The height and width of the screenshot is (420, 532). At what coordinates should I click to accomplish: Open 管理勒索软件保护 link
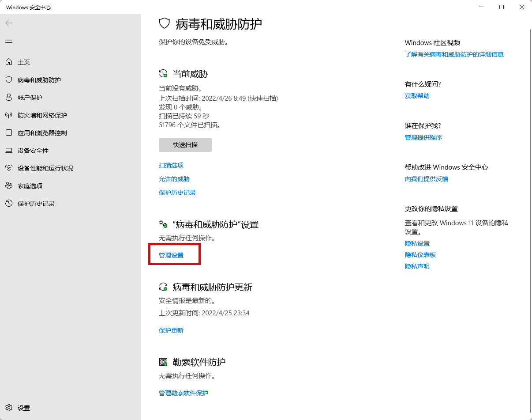[x=184, y=393]
